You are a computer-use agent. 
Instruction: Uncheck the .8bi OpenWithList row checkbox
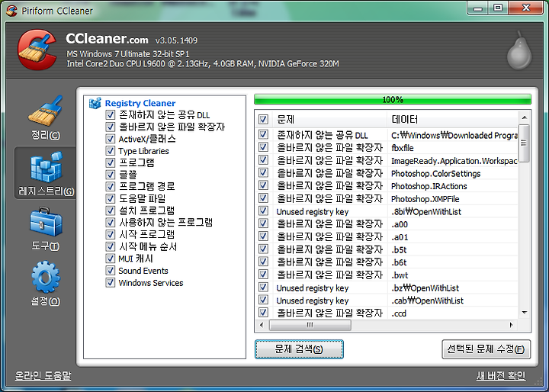pyautogui.click(x=263, y=211)
